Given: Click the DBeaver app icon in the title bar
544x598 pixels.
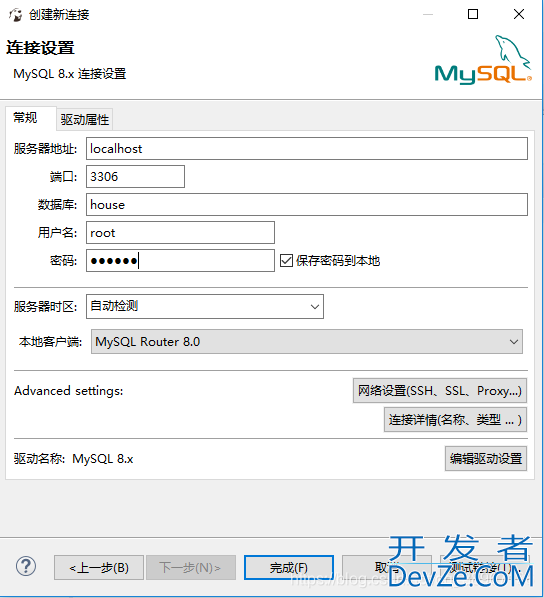Looking at the screenshot, I should point(15,15).
